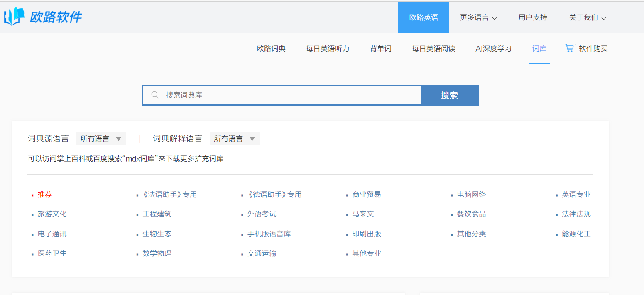The width and height of the screenshot is (644, 295).
Task: Open the 《法语助手》专用 category
Action: pos(170,194)
